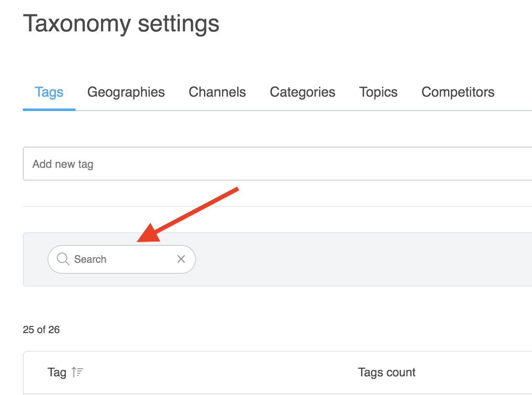Open the Geographies tab
The height and width of the screenshot is (395, 532).
[x=126, y=92]
